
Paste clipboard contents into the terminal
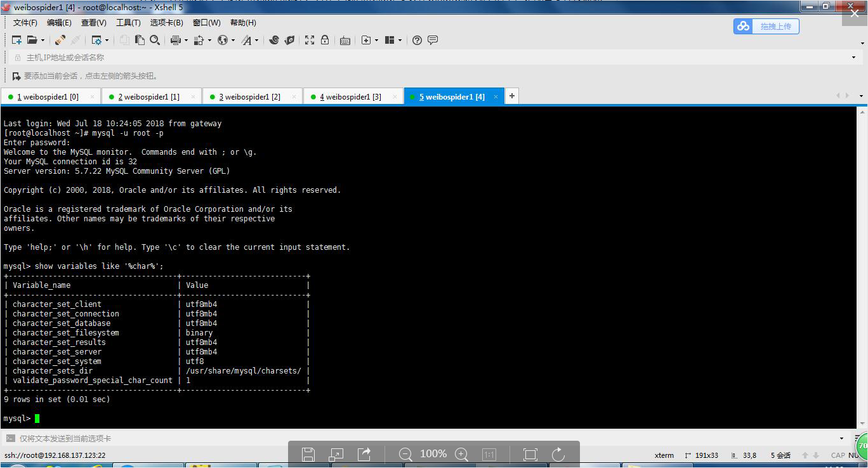[x=140, y=40]
